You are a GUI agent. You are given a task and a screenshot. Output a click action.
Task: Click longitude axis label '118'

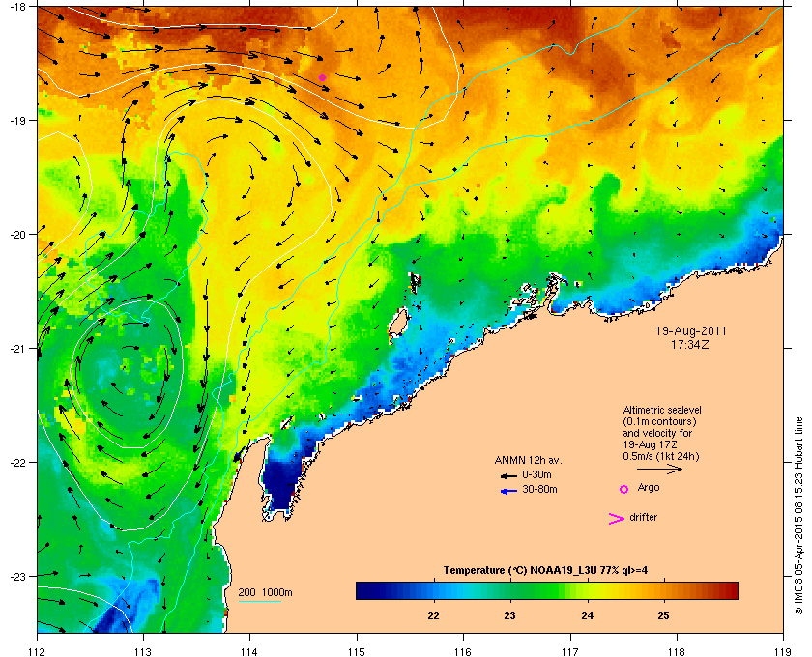[677, 651]
